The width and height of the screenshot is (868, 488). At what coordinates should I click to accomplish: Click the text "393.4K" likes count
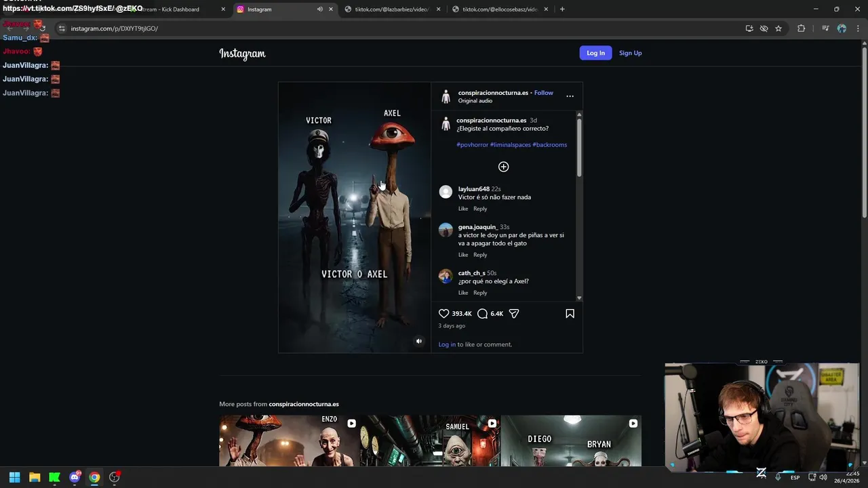coord(462,314)
